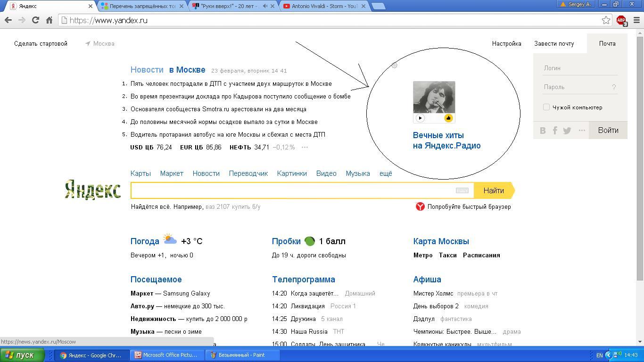Click into the "Логин" input field
The image size is (644, 362).
580,68
